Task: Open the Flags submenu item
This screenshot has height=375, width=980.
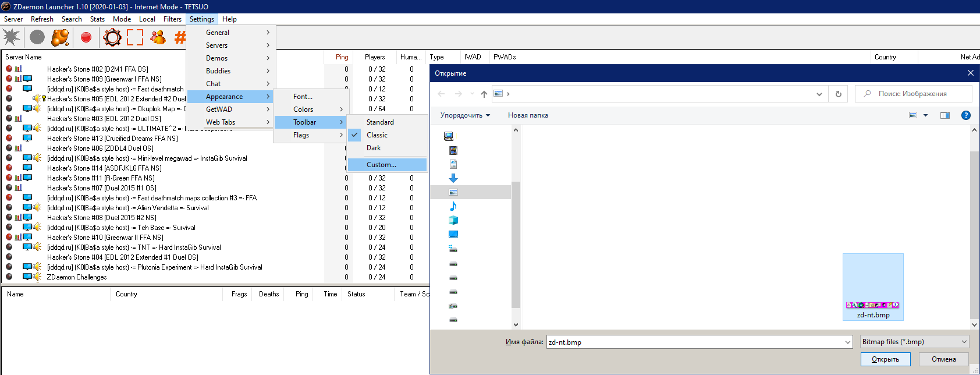Action: coord(311,135)
